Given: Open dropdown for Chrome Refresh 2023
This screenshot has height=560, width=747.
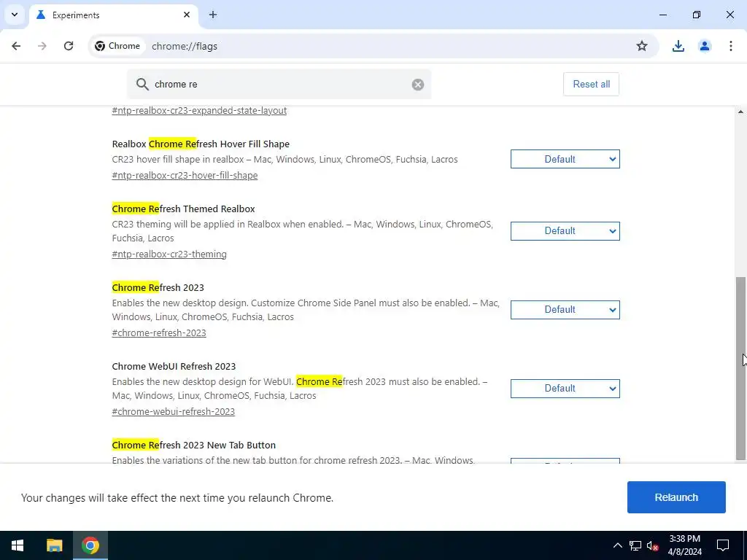Looking at the screenshot, I should [565, 309].
